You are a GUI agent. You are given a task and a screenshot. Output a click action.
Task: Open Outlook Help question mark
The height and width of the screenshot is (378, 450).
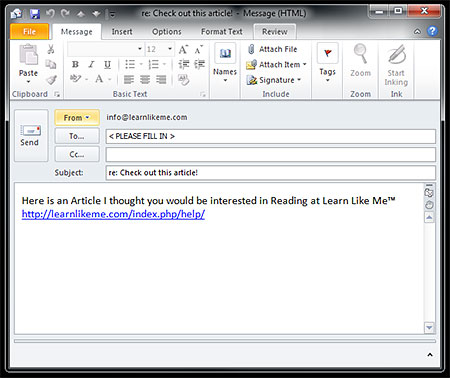tap(432, 31)
